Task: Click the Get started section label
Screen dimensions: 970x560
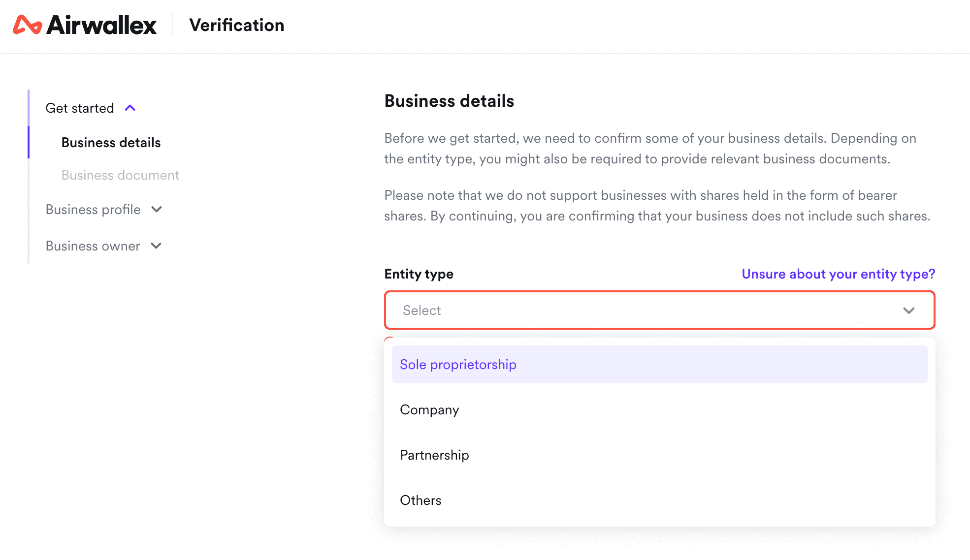Action: pyautogui.click(x=80, y=108)
